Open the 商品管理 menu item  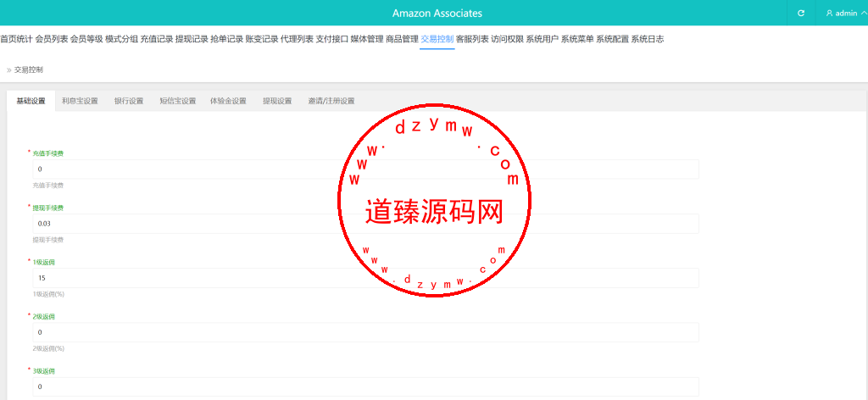click(402, 39)
